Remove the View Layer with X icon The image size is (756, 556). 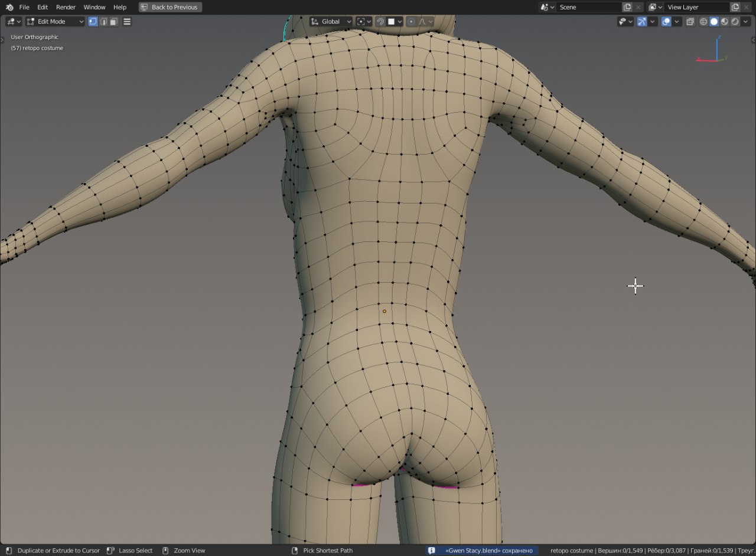(x=746, y=7)
